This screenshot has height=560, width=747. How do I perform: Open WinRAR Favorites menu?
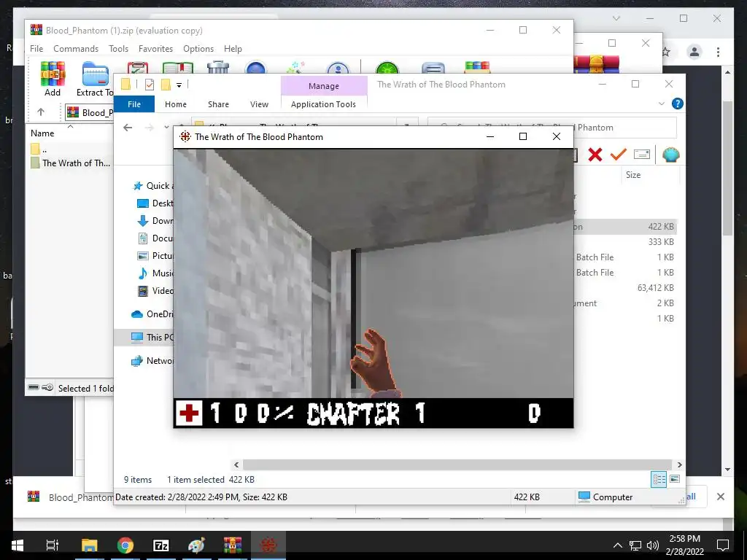point(155,49)
